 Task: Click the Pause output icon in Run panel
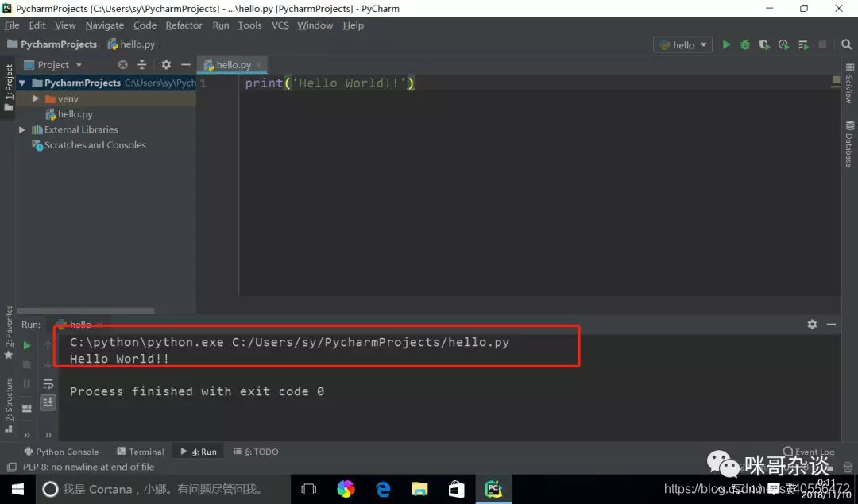tap(26, 383)
